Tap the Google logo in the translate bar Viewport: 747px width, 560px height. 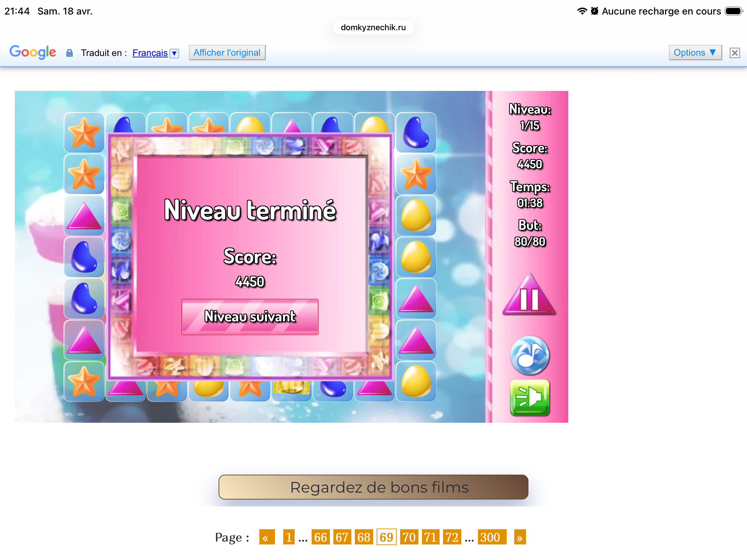point(33,53)
